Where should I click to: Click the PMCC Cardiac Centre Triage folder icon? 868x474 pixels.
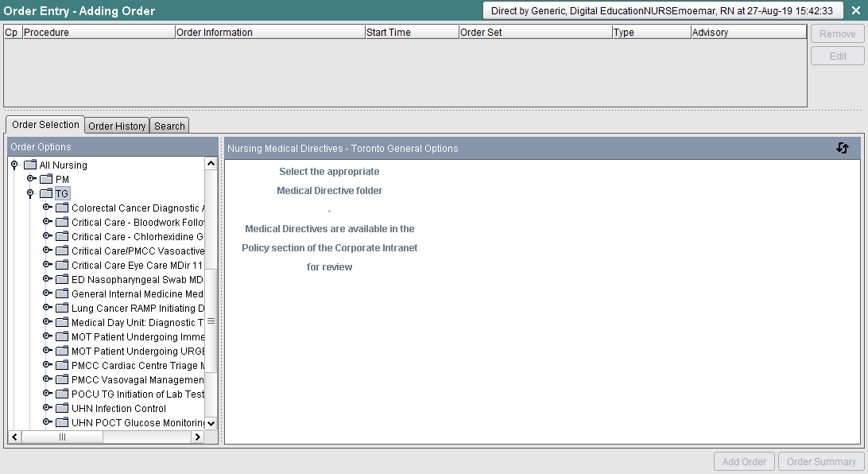[63, 366]
